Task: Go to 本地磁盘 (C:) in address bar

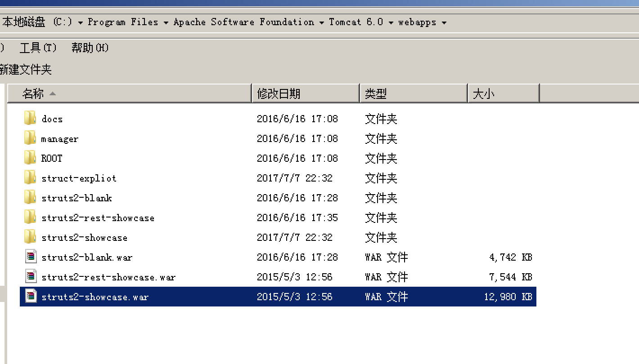Action: (38, 22)
